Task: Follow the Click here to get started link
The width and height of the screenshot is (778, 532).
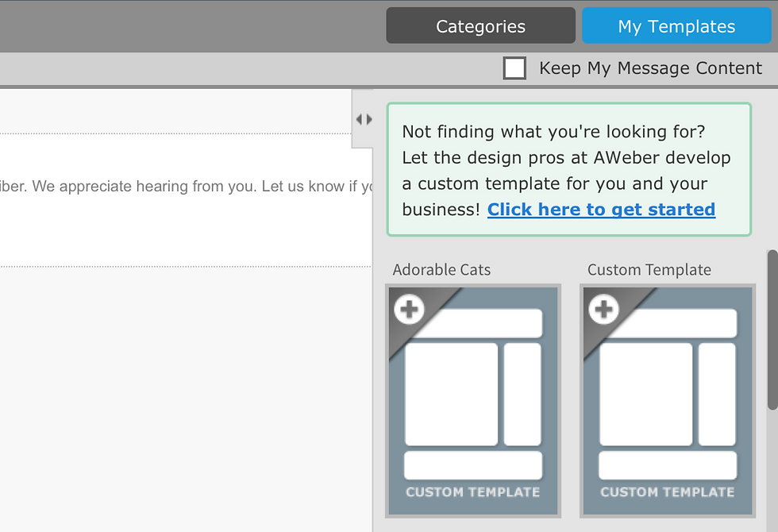Action: [601, 210]
